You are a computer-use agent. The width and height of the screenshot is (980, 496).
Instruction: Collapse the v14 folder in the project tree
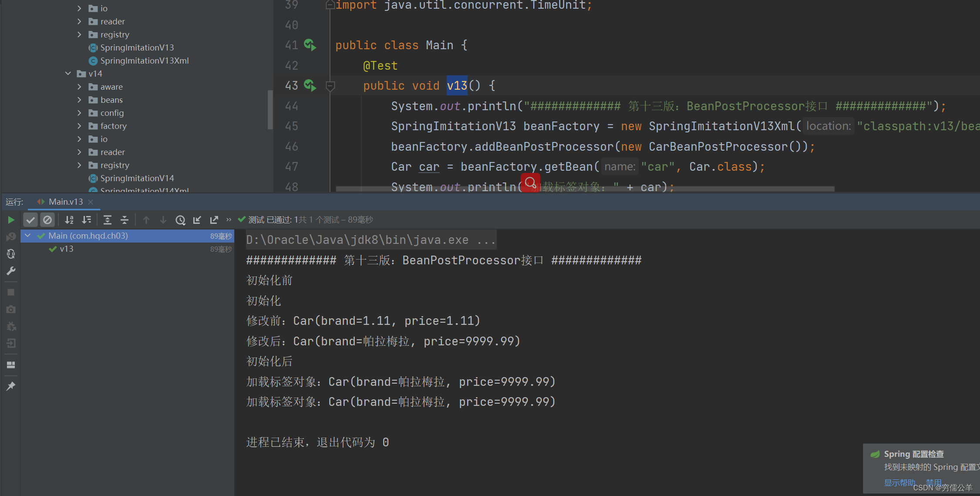pos(68,74)
